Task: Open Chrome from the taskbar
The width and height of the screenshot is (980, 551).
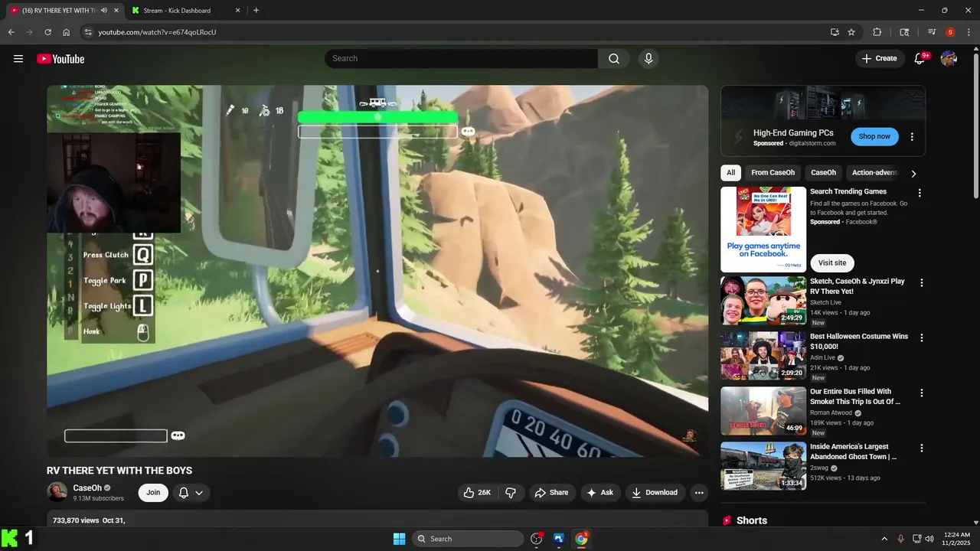Action: tap(581, 539)
